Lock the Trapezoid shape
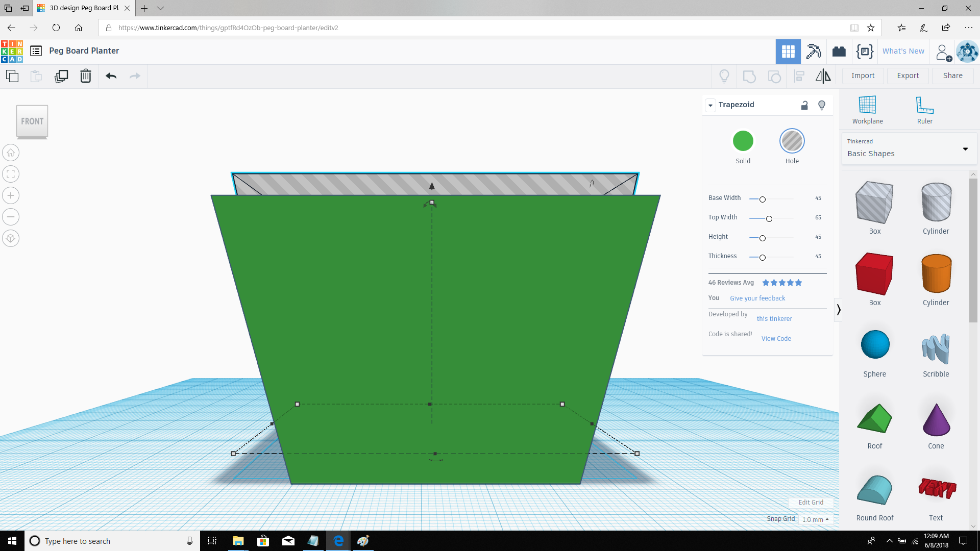The image size is (980, 551). pyautogui.click(x=804, y=105)
